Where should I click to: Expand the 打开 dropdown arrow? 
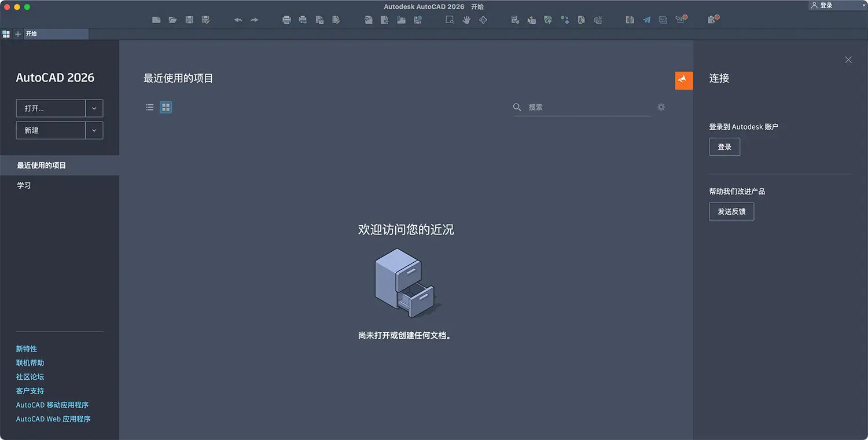[x=94, y=108]
